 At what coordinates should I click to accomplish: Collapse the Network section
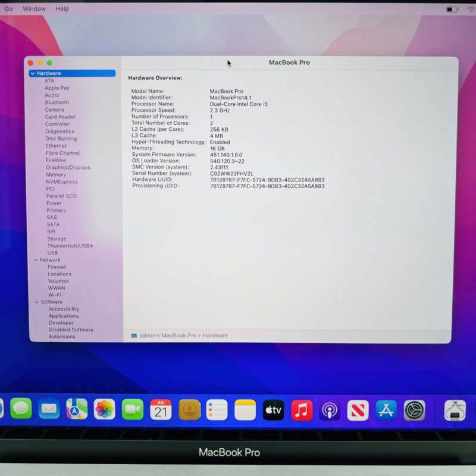tap(36, 260)
